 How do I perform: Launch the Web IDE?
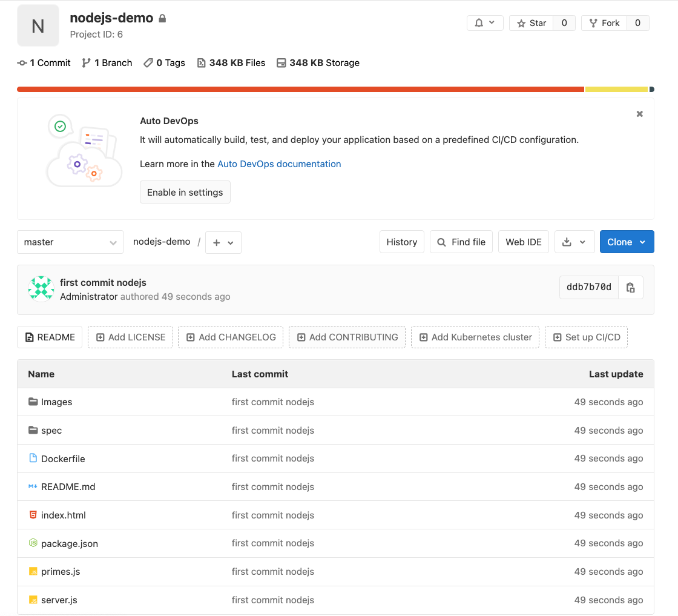[524, 242]
